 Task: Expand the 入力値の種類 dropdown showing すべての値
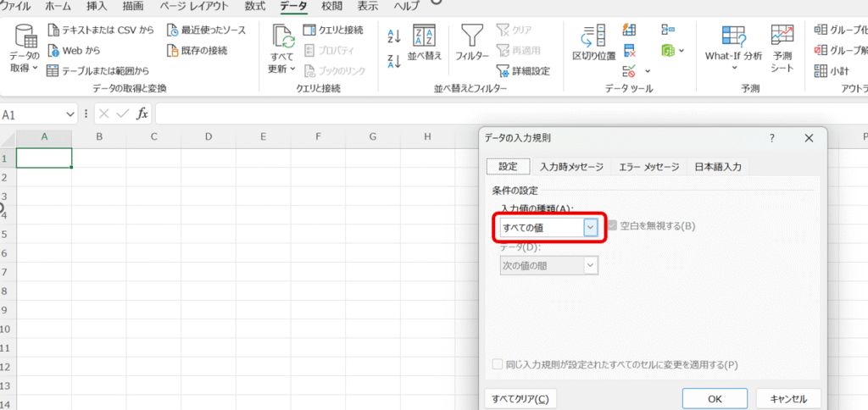coord(591,227)
